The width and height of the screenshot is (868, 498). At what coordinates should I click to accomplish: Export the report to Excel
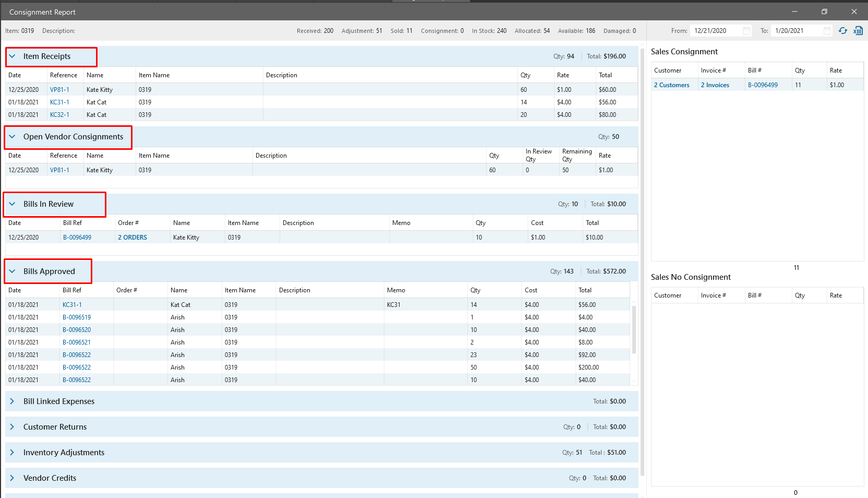[x=858, y=31]
